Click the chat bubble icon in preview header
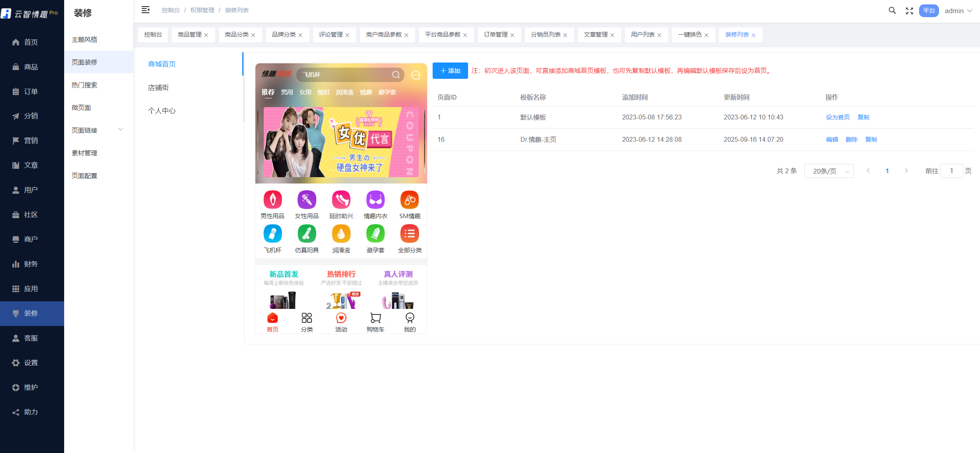980x453 pixels. tap(416, 75)
